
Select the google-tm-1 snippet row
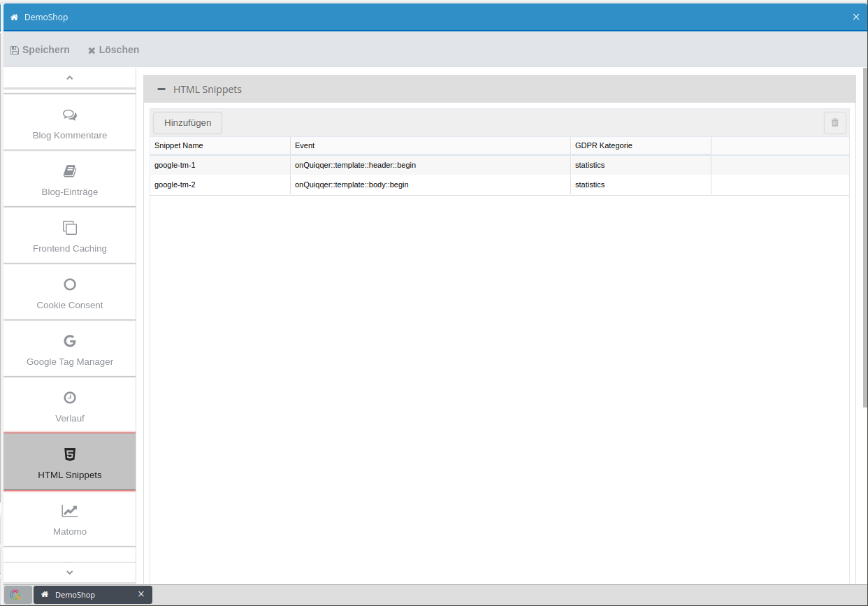pos(220,166)
